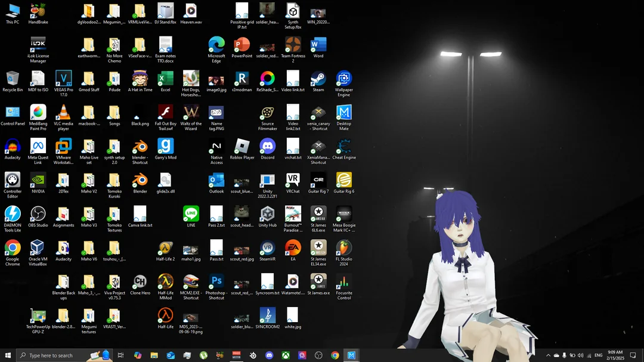Open the Desktop Mate desktop shortcut

(344, 117)
